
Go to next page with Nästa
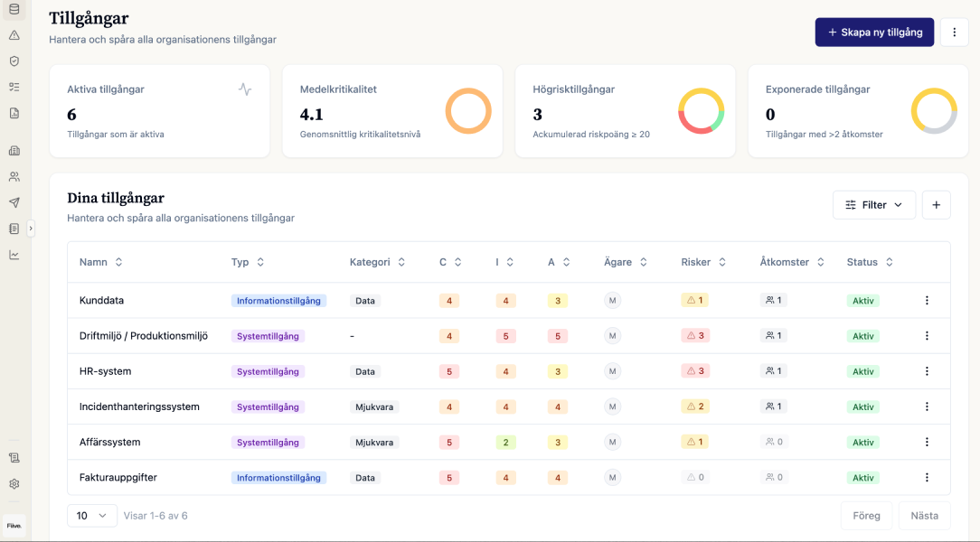point(924,516)
